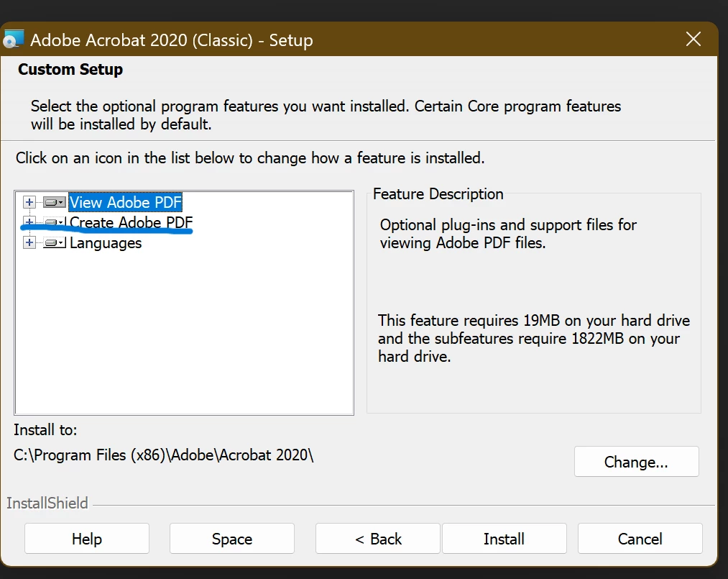Viewport: 728px width, 579px height.
Task: Click the Adobe Acrobat setup title bar icon
Action: (14, 40)
